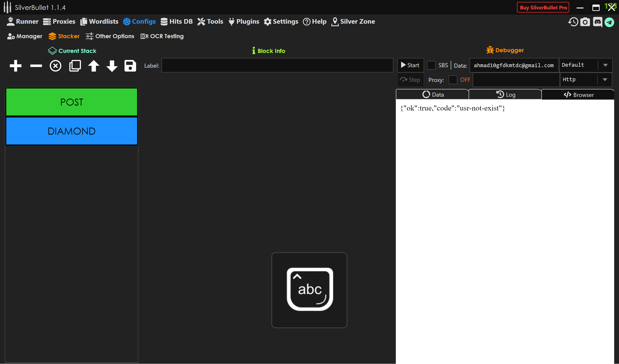Take a screenshot with camera icon
This screenshot has width=619, height=364.
[x=585, y=22]
